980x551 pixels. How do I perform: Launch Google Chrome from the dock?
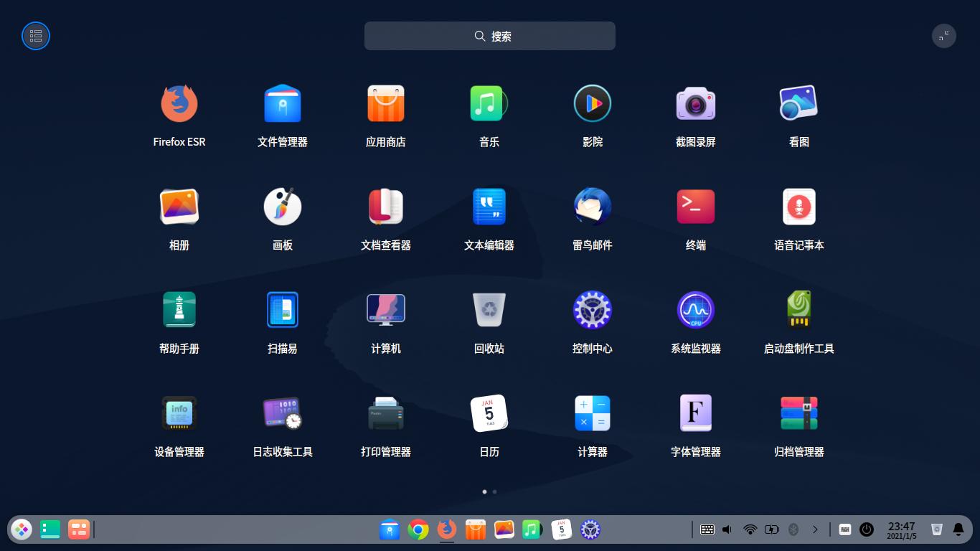[x=418, y=529]
